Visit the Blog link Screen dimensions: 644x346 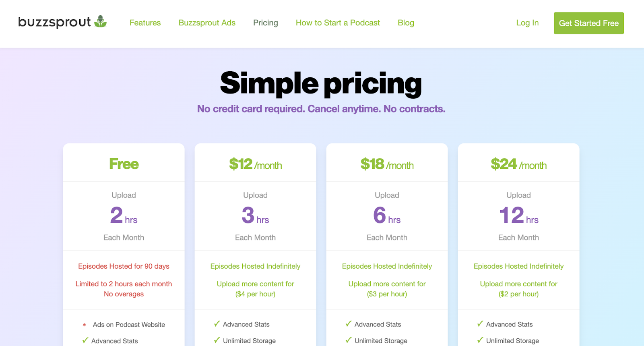pos(406,23)
